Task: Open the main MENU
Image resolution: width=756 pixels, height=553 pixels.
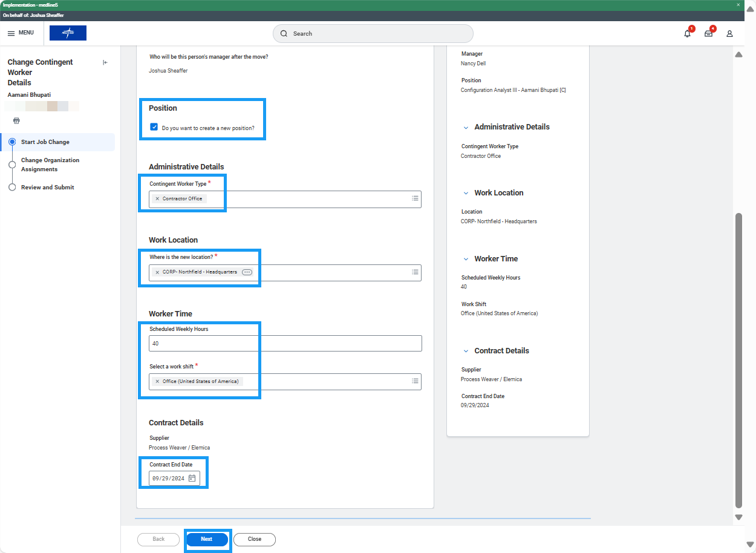Action: tap(21, 33)
